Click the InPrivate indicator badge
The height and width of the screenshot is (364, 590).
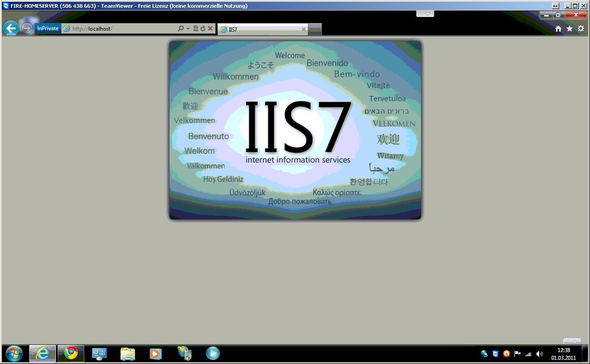click(48, 28)
